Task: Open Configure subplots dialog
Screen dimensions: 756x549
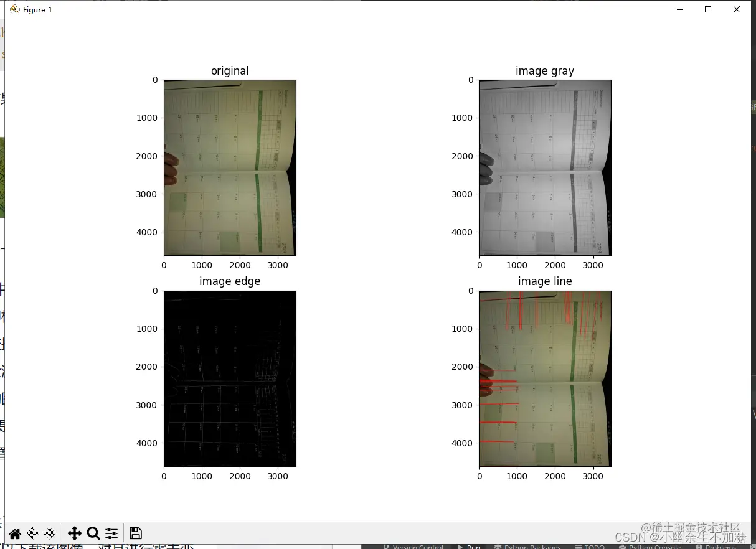Action: [111, 533]
